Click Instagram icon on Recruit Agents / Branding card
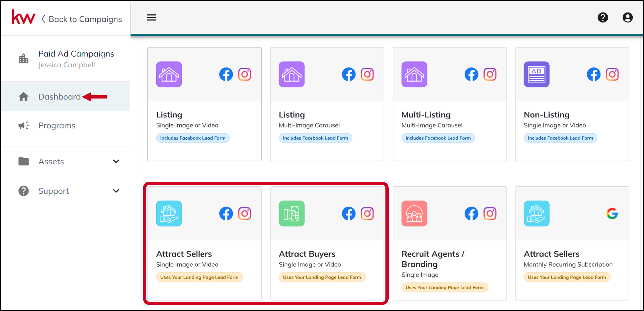Screen dimensions: 644x311 pyautogui.click(x=490, y=213)
